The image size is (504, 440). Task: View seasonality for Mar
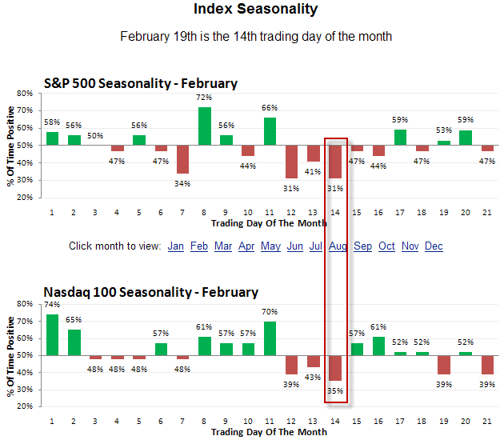223,246
